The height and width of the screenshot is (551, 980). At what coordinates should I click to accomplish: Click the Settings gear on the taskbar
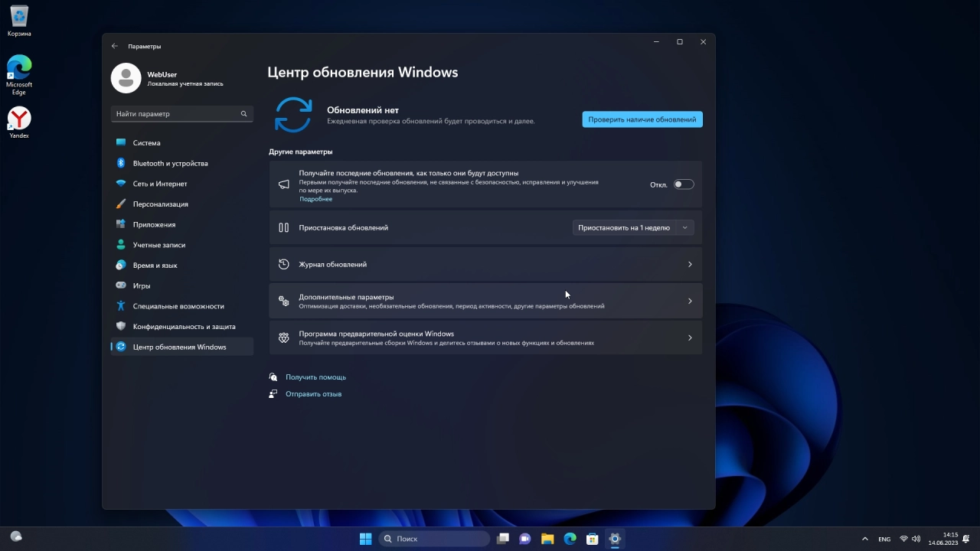click(614, 539)
